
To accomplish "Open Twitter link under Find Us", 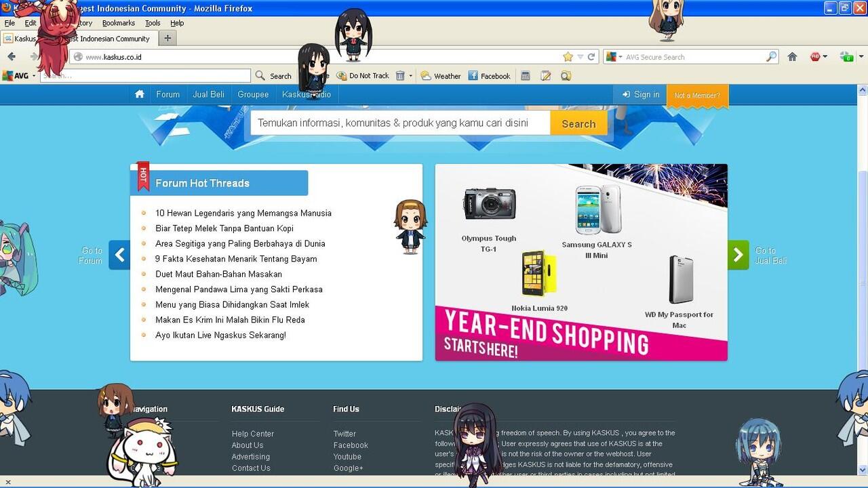I will 344,434.
